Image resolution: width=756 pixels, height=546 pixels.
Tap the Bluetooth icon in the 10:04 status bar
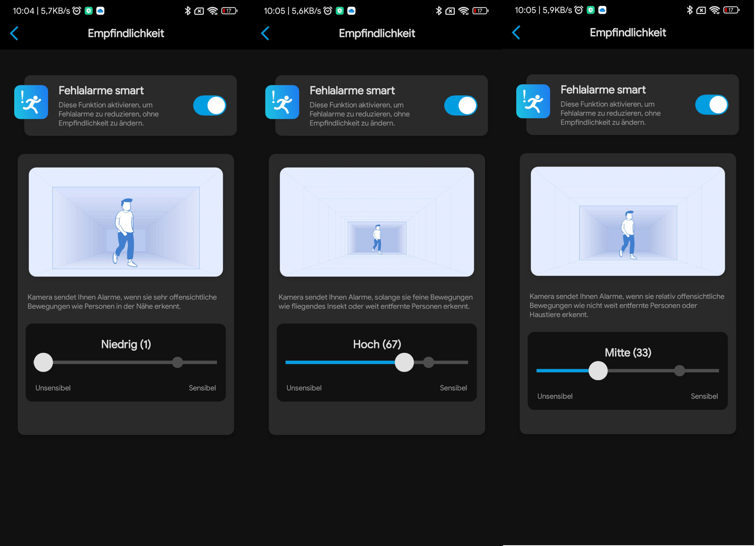coord(187,11)
